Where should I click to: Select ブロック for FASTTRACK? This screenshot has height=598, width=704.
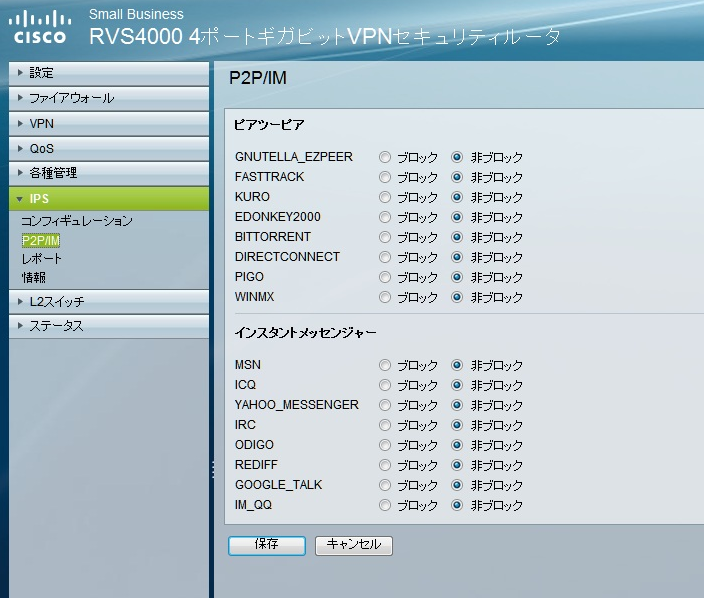click(385, 177)
